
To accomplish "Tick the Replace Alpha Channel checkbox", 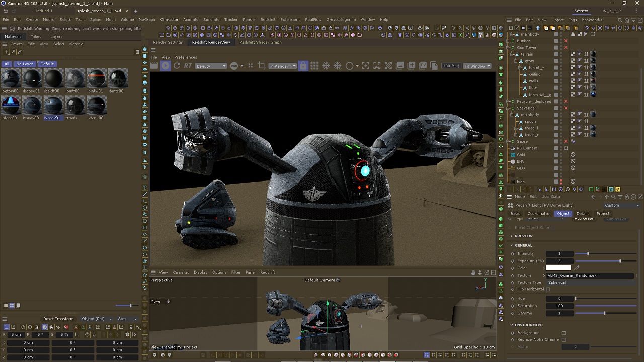I will click(x=563, y=340).
